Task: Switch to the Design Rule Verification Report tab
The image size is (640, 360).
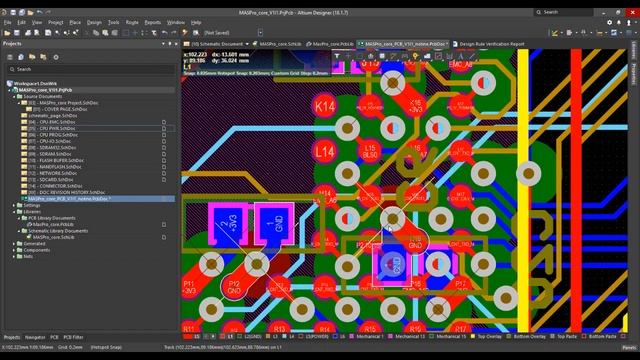Action: [488, 44]
